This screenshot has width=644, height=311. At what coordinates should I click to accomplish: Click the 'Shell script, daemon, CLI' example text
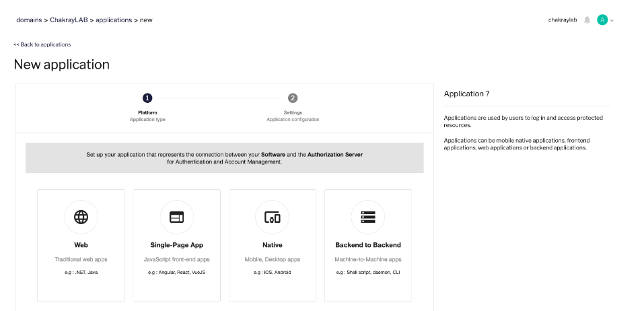(367, 272)
